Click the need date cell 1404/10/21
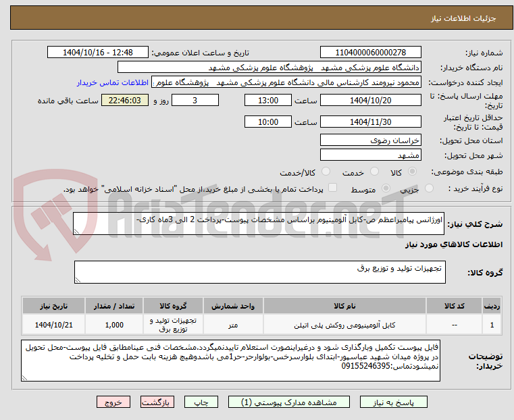 tap(54, 325)
